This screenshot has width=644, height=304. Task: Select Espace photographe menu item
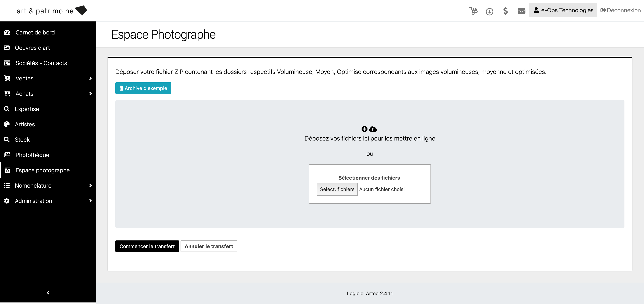tap(48, 170)
